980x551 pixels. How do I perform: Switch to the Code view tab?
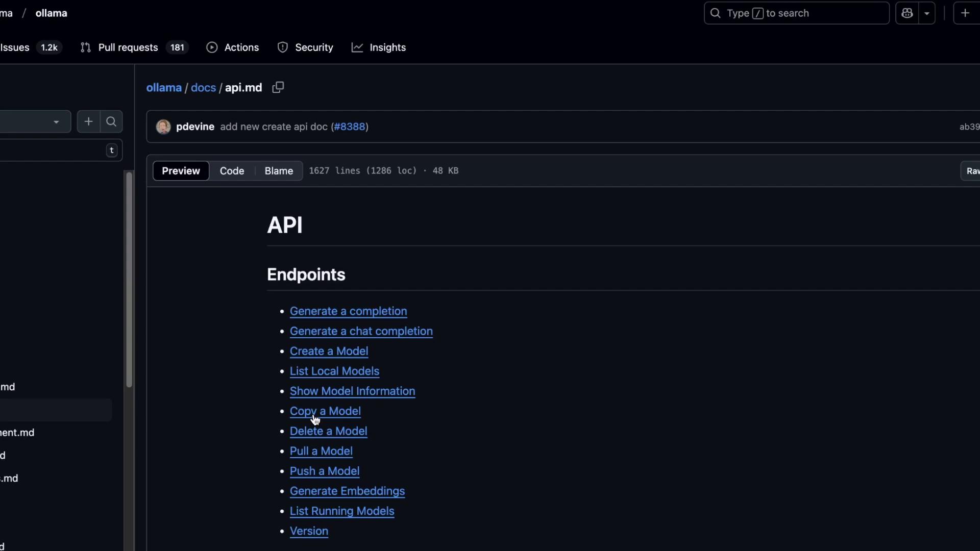[x=232, y=171]
